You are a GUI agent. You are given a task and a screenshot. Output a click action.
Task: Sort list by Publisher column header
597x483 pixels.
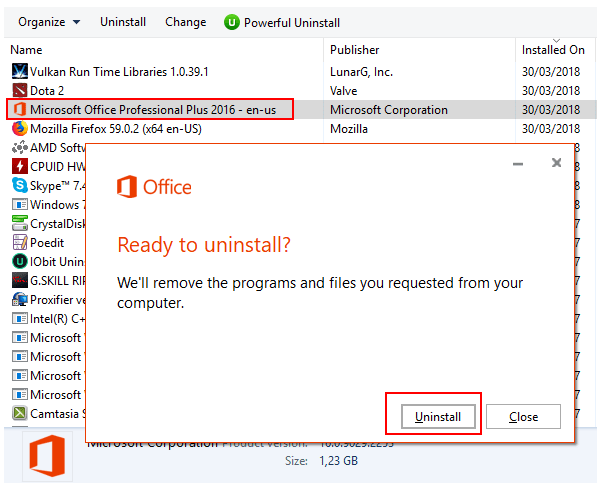[x=354, y=49]
